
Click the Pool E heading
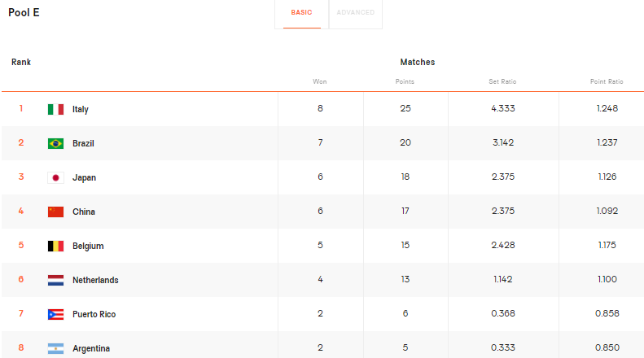coord(24,13)
